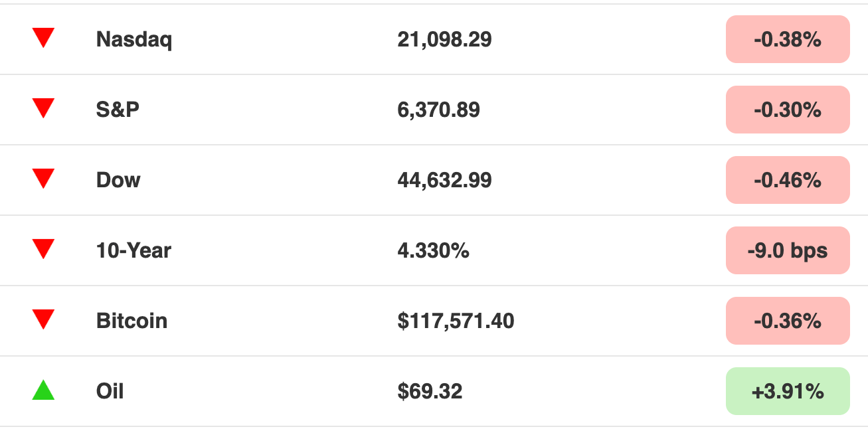Click the red down arrow beside Bitcoin
Viewport: 868px width, 429px height.
click(43, 319)
